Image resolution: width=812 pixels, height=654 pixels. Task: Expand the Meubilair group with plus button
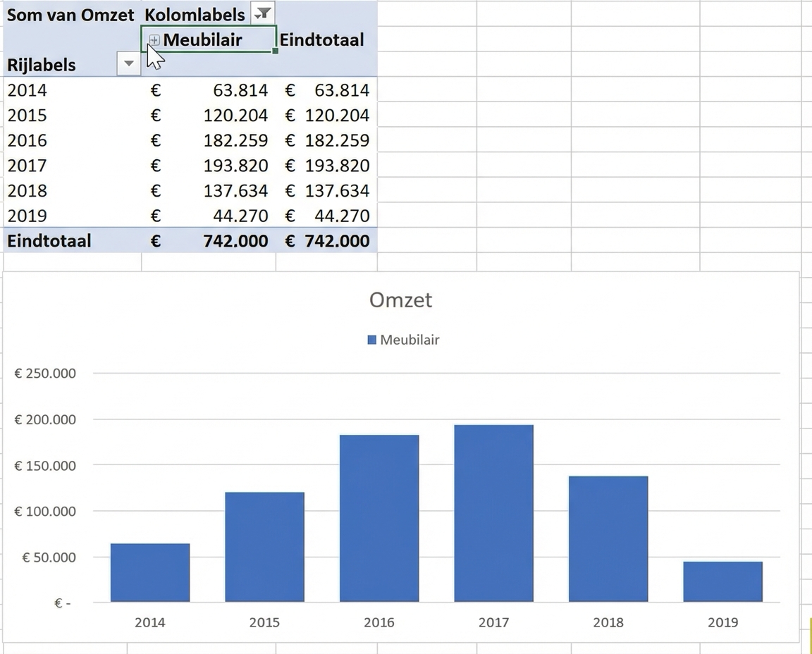pyautogui.click(x=154, y=40)
